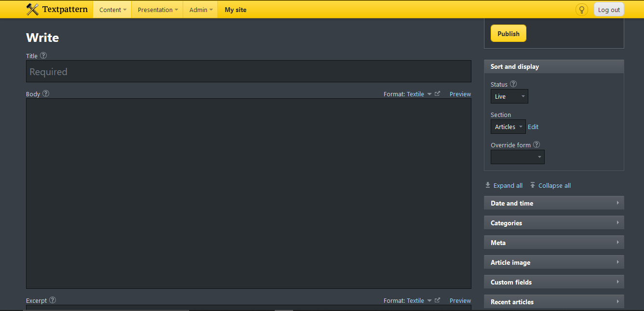Click the Log out button

(x=609, y=10)
